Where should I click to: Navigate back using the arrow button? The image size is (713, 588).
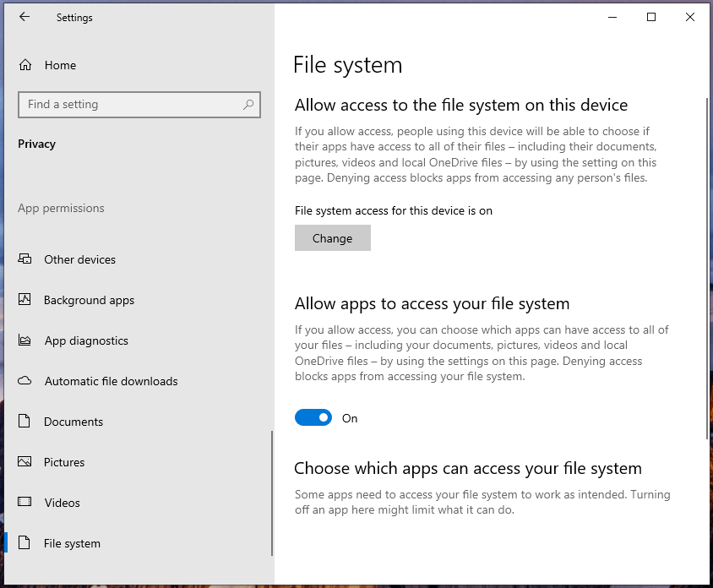(24, 17)
